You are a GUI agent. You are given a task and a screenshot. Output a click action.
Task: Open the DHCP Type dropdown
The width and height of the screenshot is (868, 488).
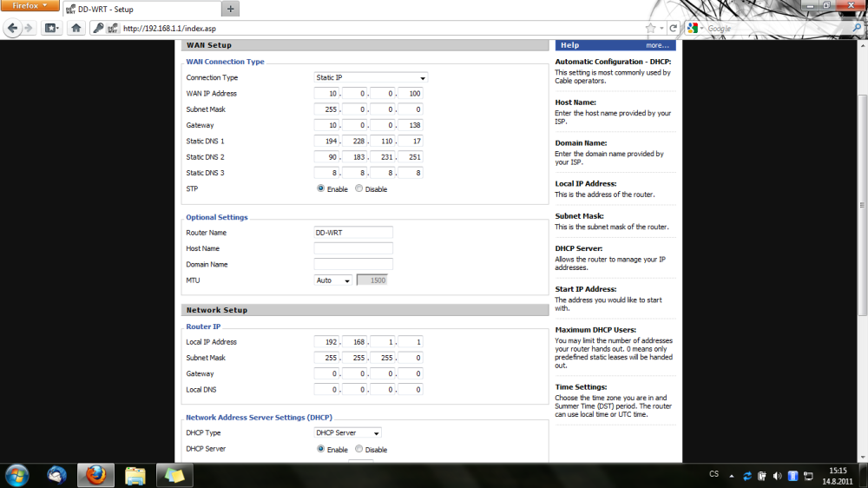point(347,432)
